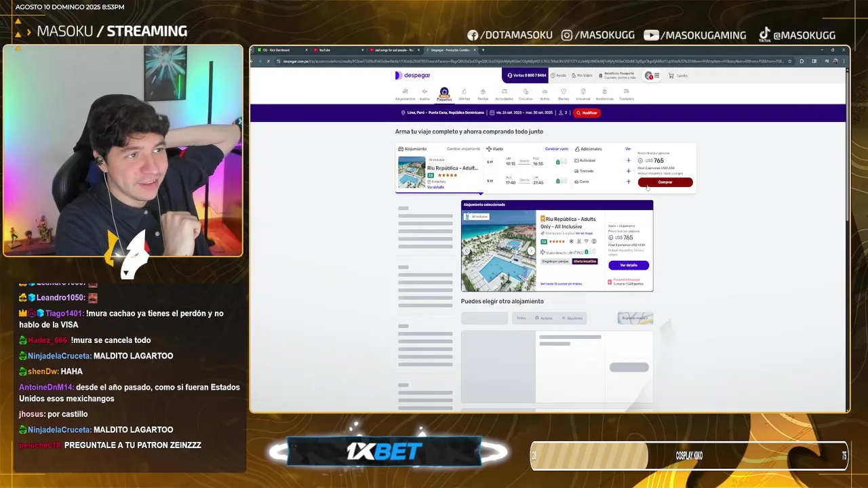Click the Riu República hotel thumbnail in summary
Image resolution: width=868 pixels, height=488 pixels.
pyautogui.click(x=412, y=173)
